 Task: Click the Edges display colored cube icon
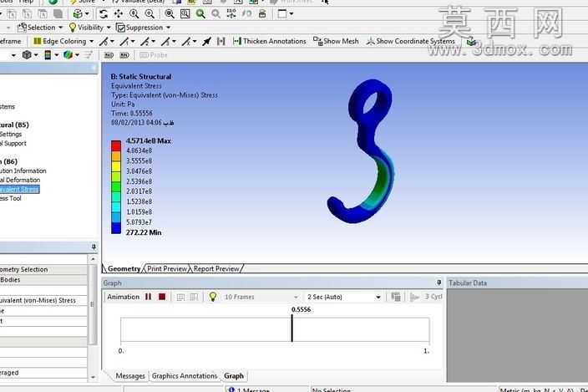tap(68, 55)
